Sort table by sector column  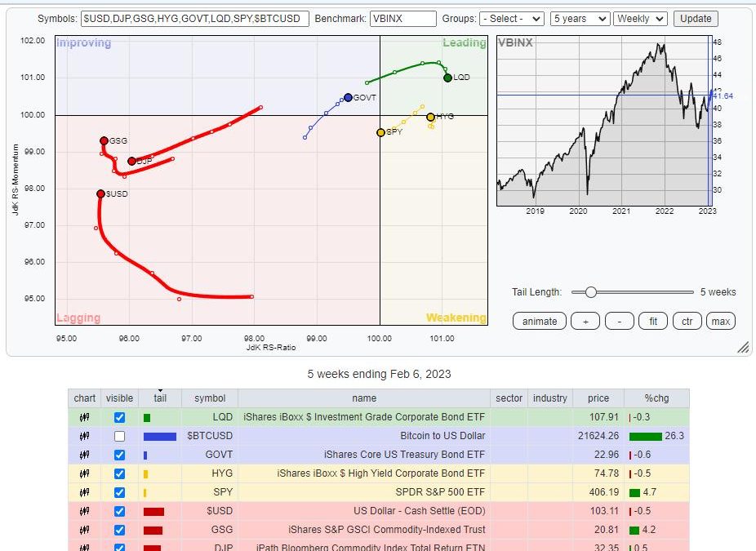(509, 398)
